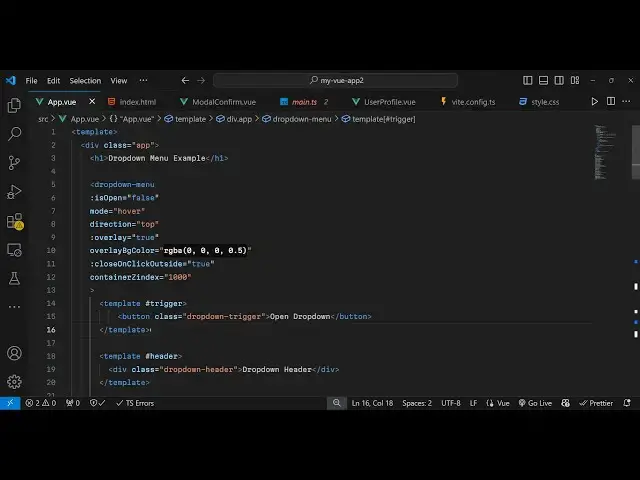Click the "dropdown-trigger" class string
This screenshot has height=480, width=640.
pyautogui.click(x=224, y=317)
